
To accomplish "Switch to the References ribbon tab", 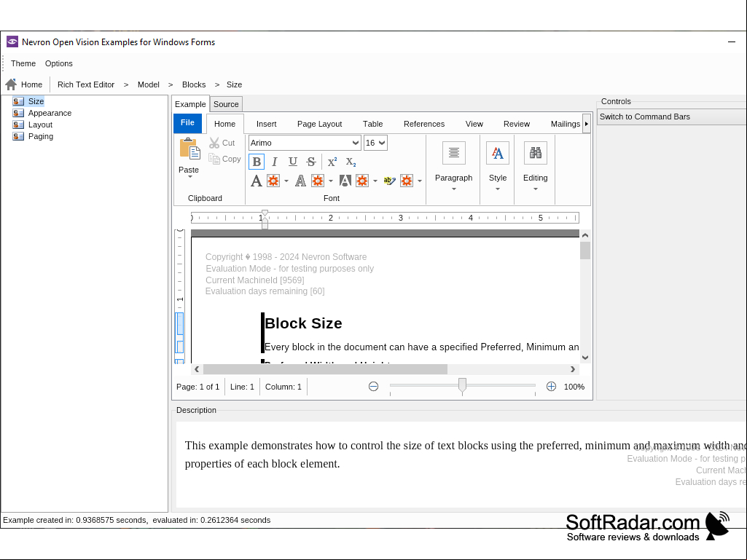I will pos(424,124).
